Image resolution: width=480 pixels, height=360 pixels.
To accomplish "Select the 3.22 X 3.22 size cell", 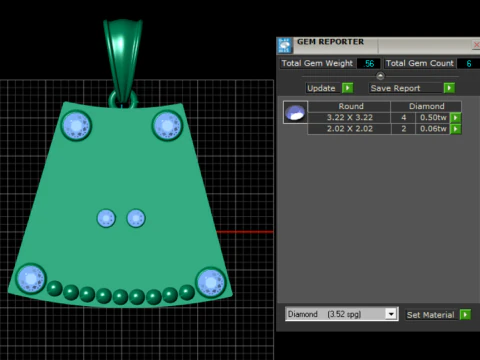I will click(349, 117).
